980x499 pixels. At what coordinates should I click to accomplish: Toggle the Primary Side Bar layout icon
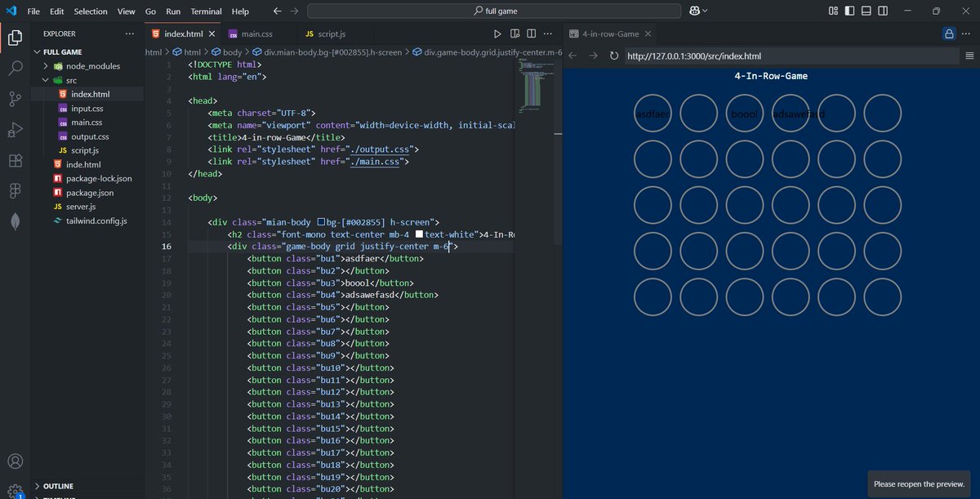tap(850, 11)
